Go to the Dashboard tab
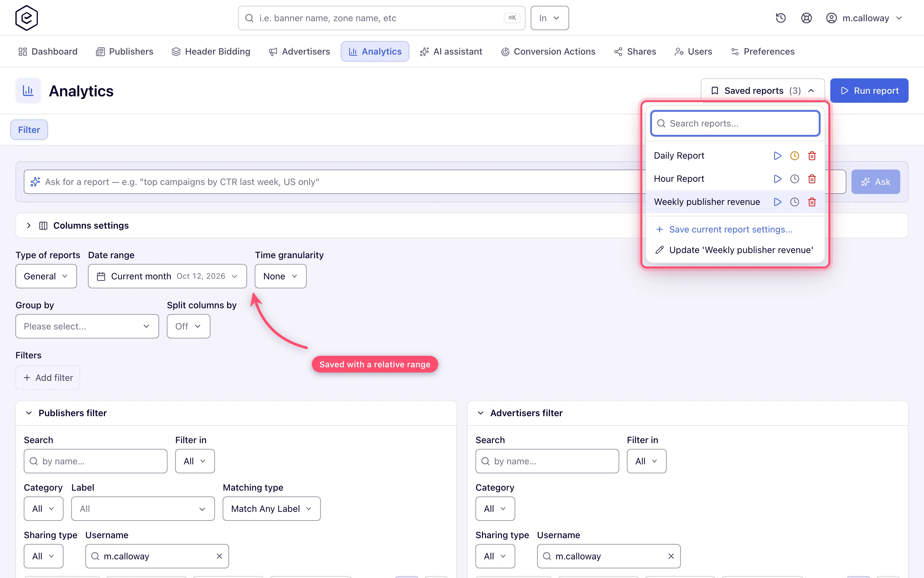924x578 pixels. tap(48, 52)
